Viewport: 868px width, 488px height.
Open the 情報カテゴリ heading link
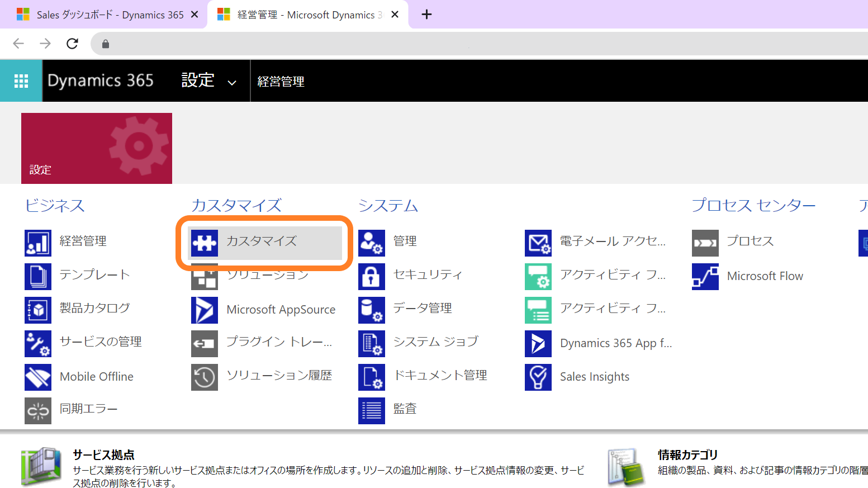[x=687, y=454]
